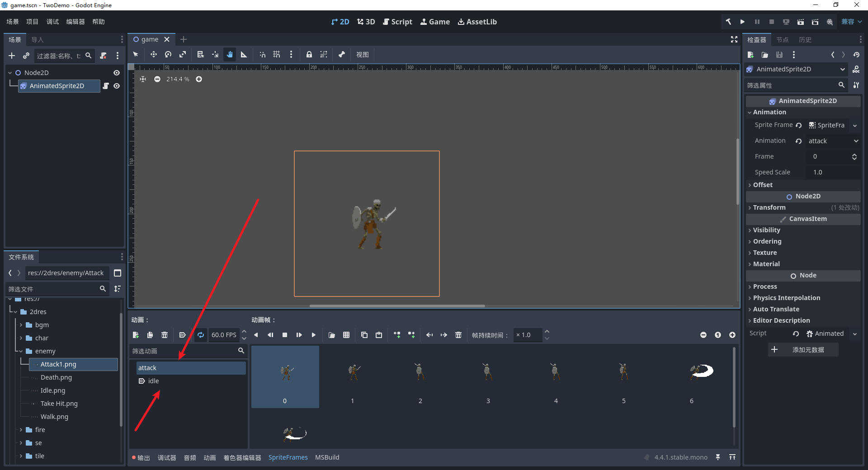Toggle visibility of AnimatedSprite2D node
The height and width of the screenshot is (470, 868).
click(117, 86)
